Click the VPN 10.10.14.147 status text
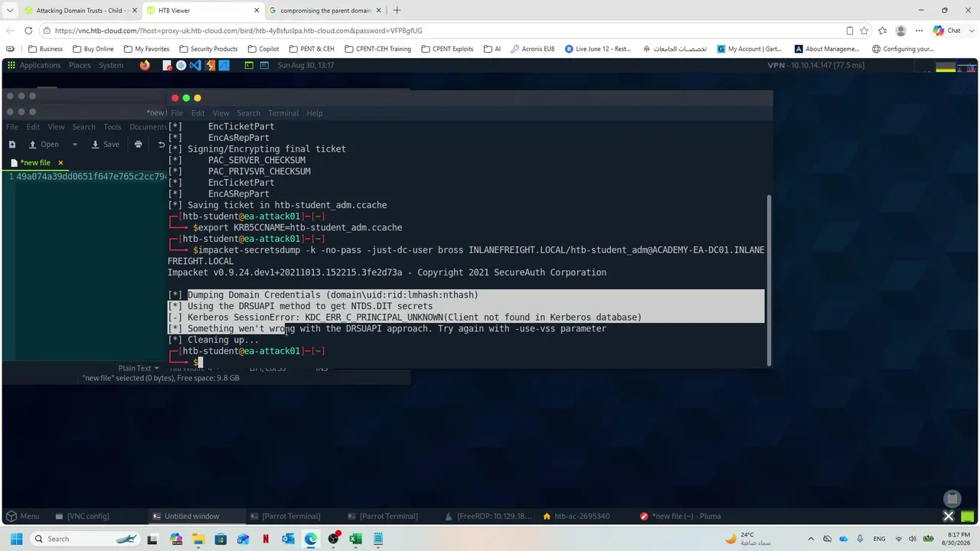Viewport: 980px width, 551px height. coord(816,66)
